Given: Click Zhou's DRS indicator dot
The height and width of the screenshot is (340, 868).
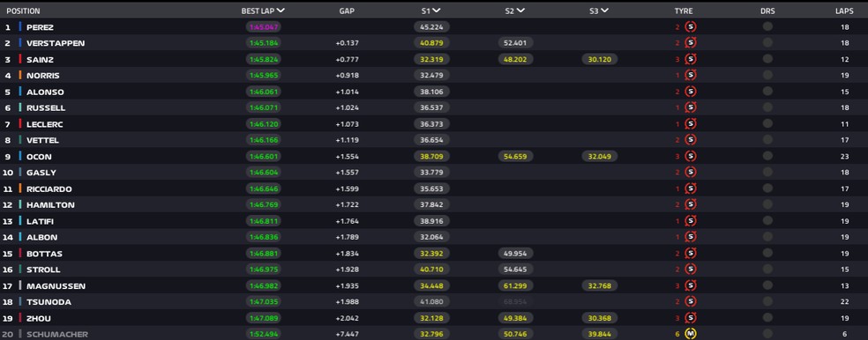Looking at the screenshot, I should tap(767, 318).
